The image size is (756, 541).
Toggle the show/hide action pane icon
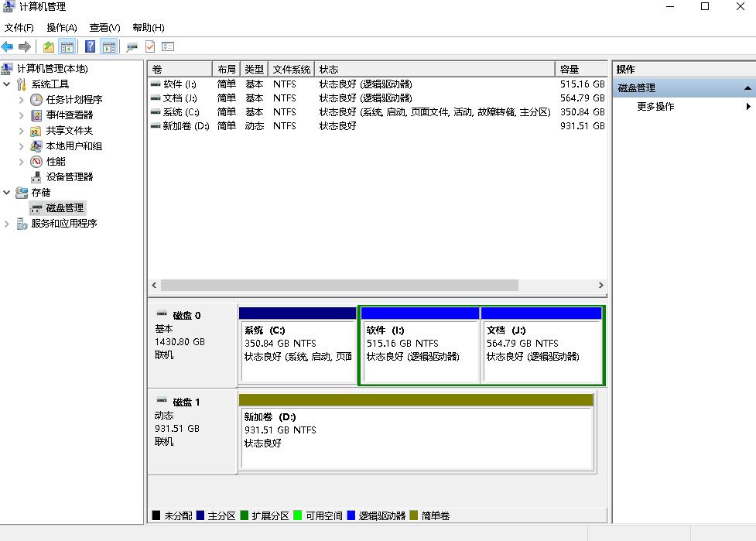[108, 46]
